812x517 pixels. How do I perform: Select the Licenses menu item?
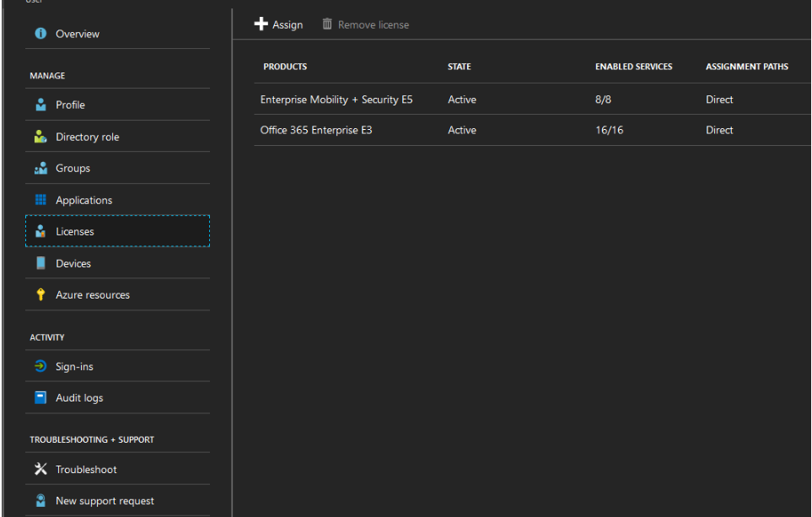point(117,231)
